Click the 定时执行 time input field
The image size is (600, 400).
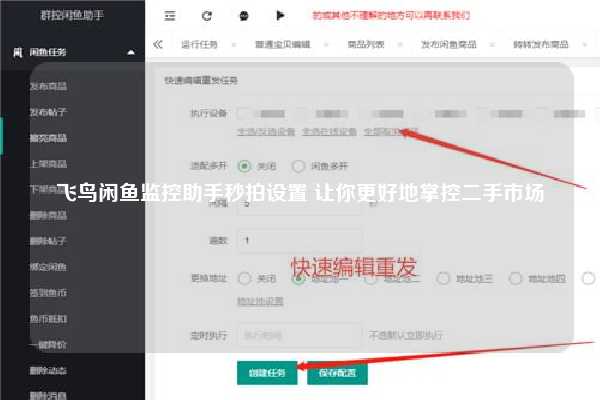click(299, 336)
